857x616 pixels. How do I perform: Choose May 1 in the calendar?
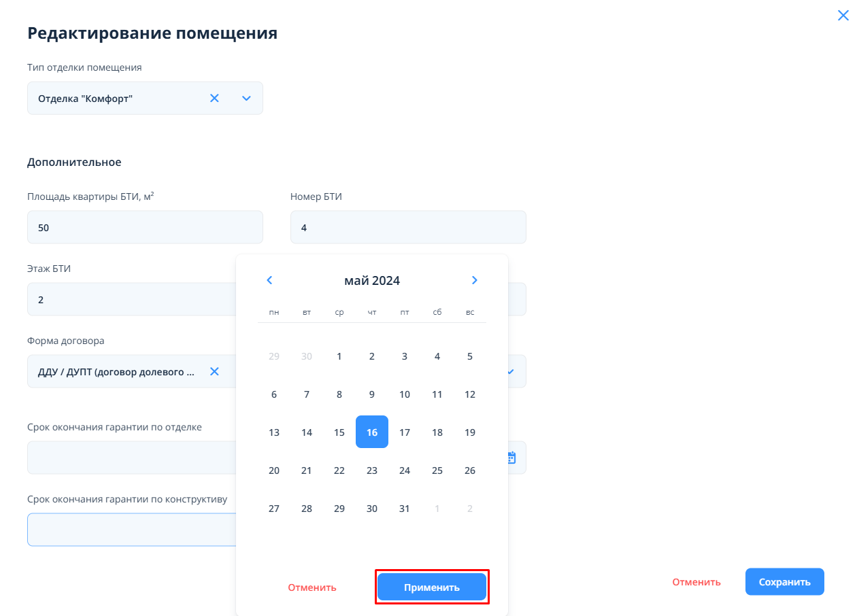tap(339, 356)
